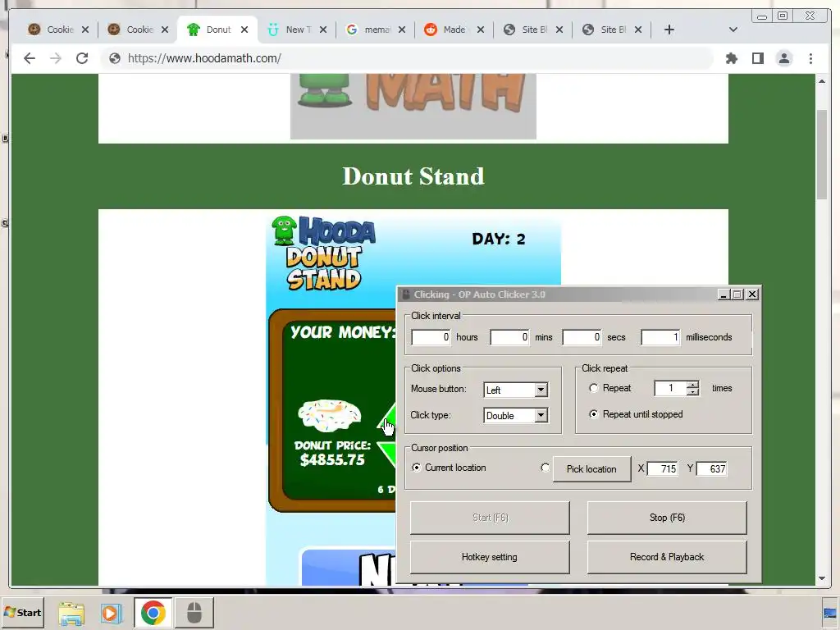840x630 pixels.
Task: Open a new browser tab with plus
Action: pos(669,30)
